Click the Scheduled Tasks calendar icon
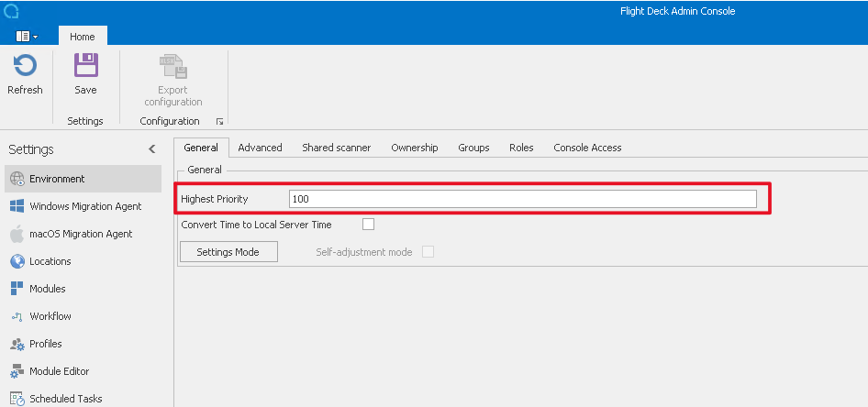The width and height of the screenshot is (868, 407). pos(17,399)
